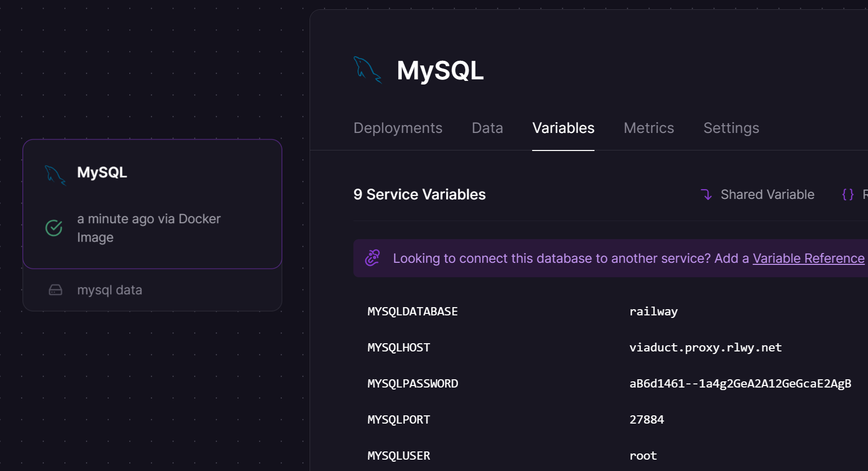Click the dolphin icon on the MySQL service card
The width and height of the screenshot is (868, 471).
[x=55, y=175]
